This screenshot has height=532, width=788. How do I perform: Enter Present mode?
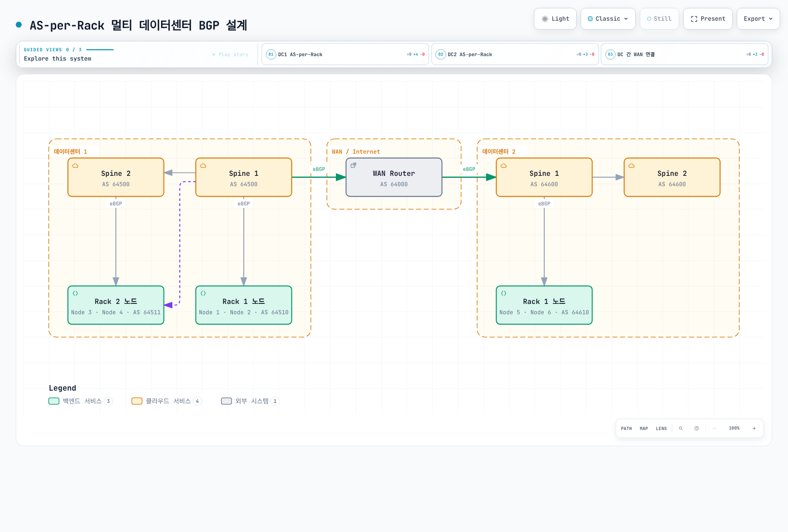click(x=708, y=19)
